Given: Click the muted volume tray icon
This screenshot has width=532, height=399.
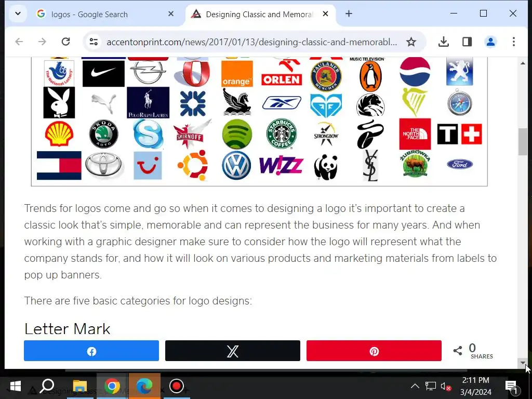Looking at the screenshot, I should pos(445,387).
